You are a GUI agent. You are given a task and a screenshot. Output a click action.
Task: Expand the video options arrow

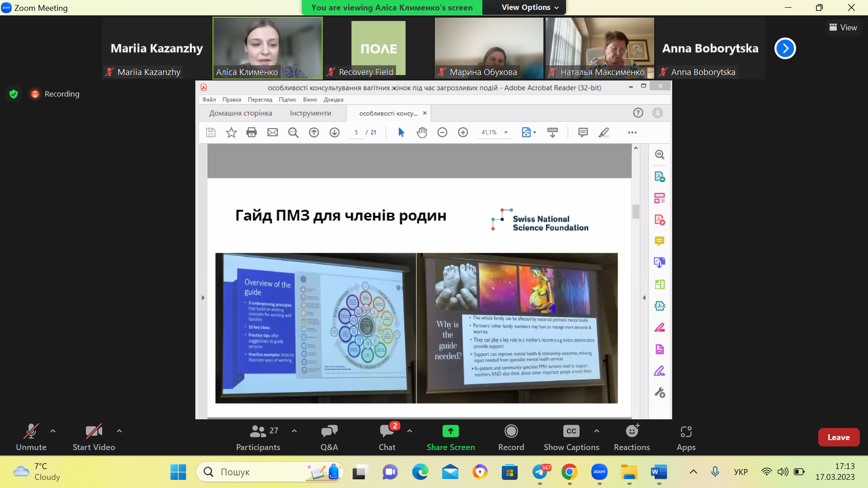[x=119, y=431]
